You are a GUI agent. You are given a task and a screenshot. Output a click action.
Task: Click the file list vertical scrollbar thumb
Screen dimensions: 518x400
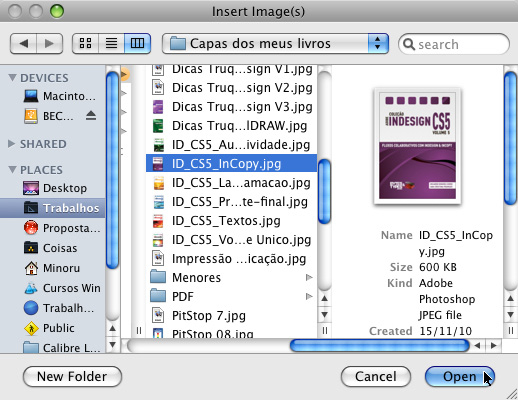(x=324, y=192)
